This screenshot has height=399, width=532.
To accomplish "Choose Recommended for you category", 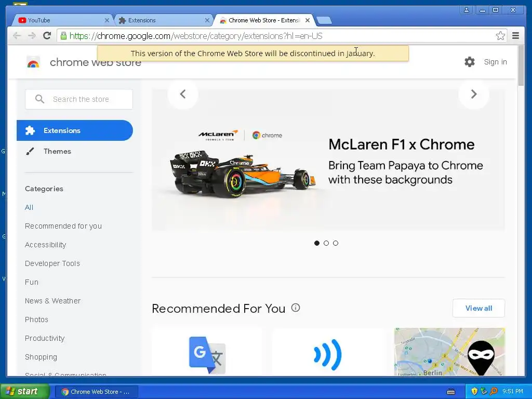I will [63, 226].
